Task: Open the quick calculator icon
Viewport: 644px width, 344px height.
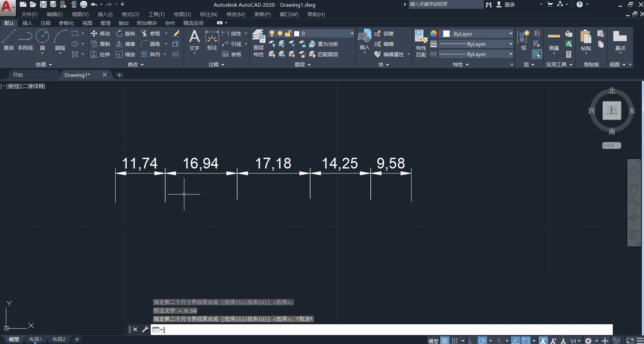Action: coord(569,54)
